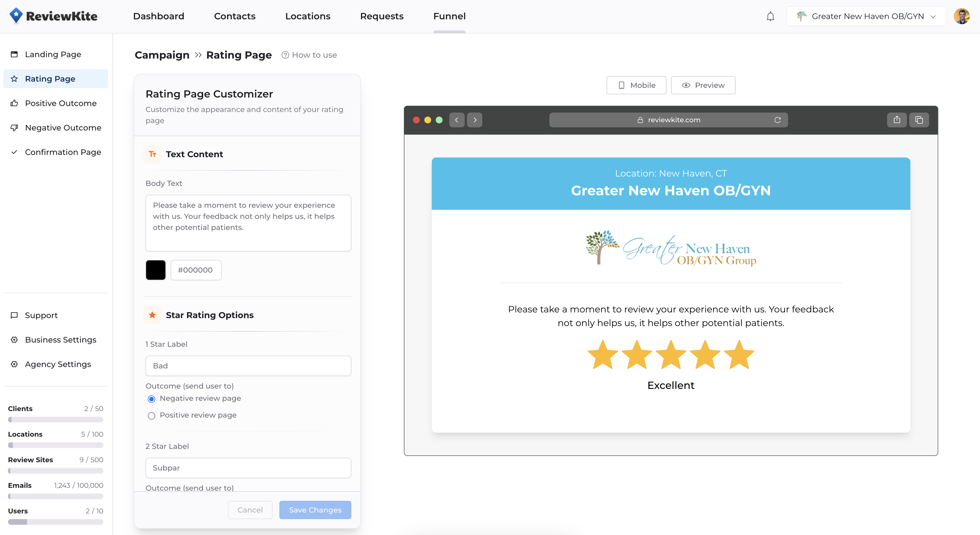Viewport: 980px width, 535px height.
Task: Open the Contacts tab
Action: tap(234, 16)
